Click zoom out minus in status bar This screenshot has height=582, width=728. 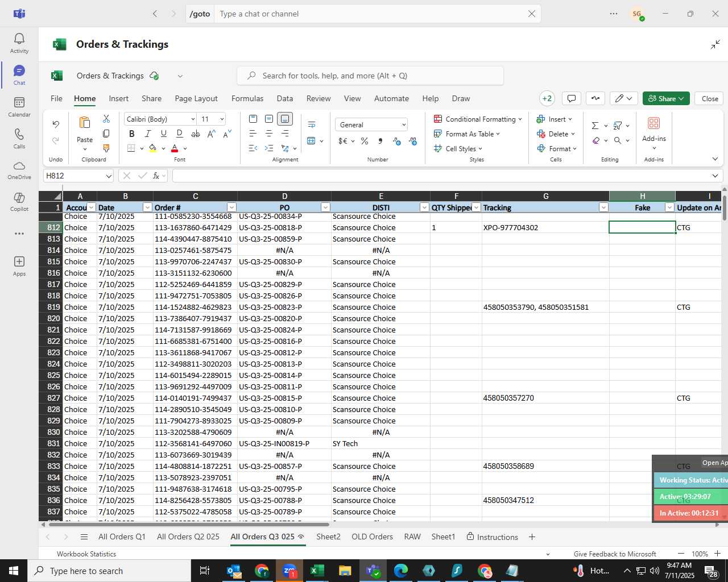point(681,554)
